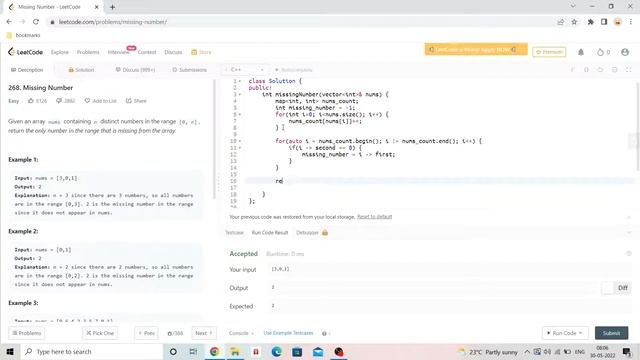The image size is (640, 360).
Task: Collapse code fold arrow on line 3
Action: point(240,94)
